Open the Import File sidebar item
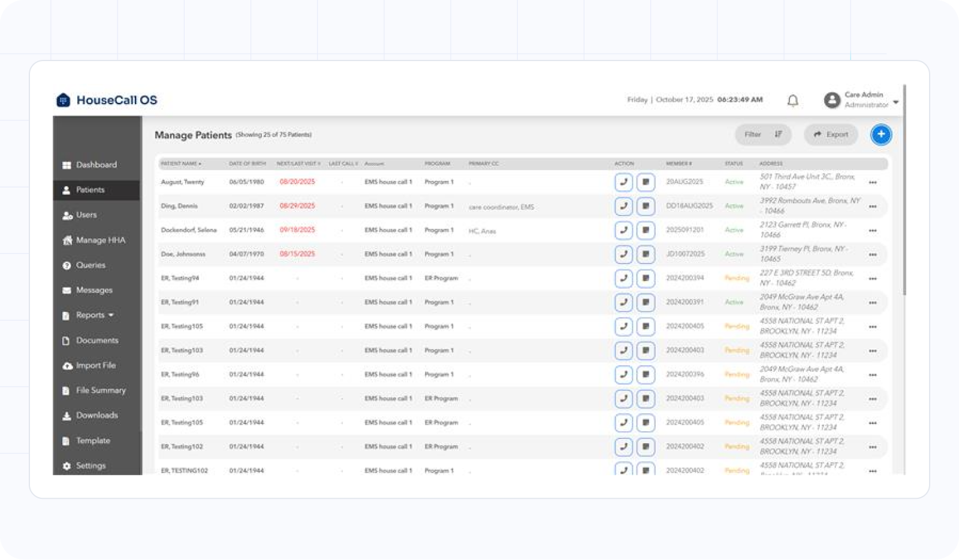Image resolution: width=959 pixels, height=560 pixels. coord(95,365)
